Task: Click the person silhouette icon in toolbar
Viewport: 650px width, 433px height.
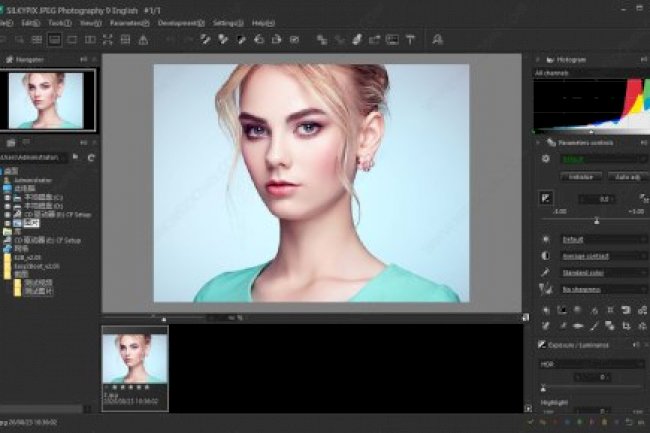Action: coord(437,40)
